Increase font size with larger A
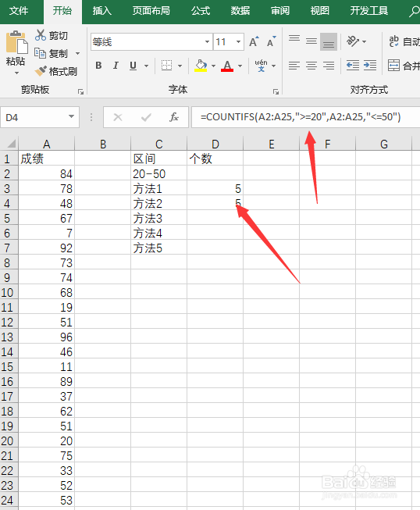This screenshot has height=510, width=420. pos(254,41)
